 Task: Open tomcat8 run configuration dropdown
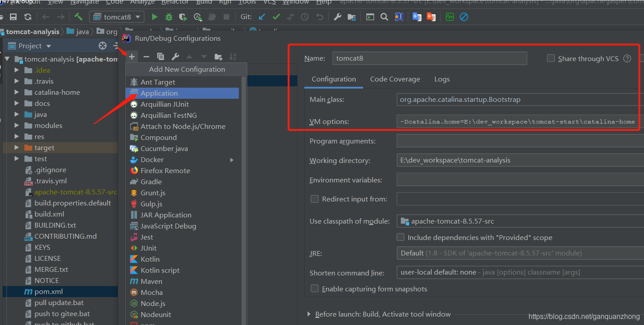click(117, 17)
